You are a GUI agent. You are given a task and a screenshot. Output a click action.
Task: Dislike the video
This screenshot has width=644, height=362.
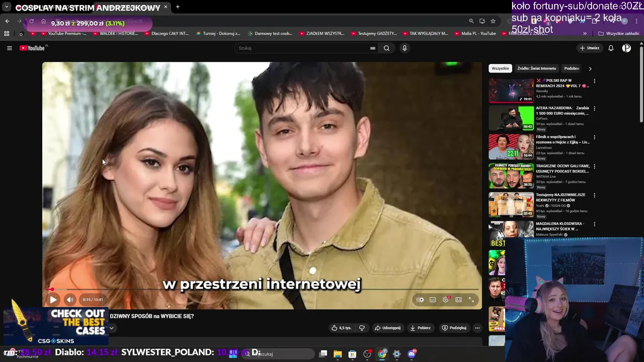(362, 328)
